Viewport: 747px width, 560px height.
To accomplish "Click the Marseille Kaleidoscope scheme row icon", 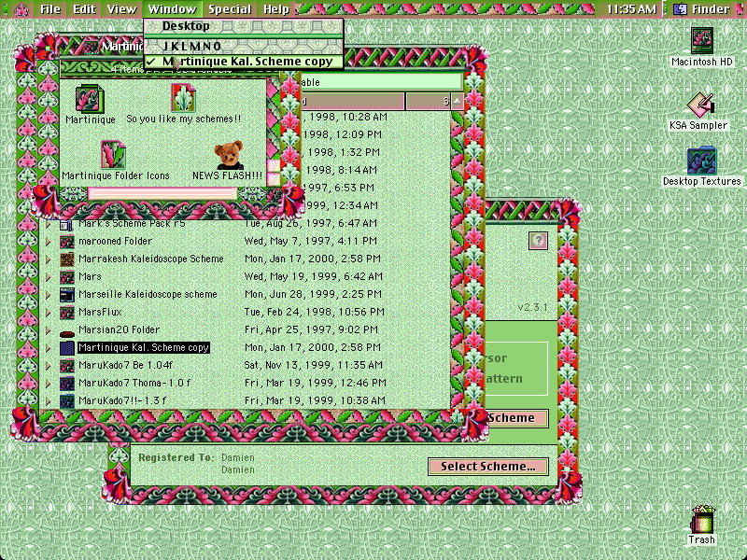I will [66, 295].
